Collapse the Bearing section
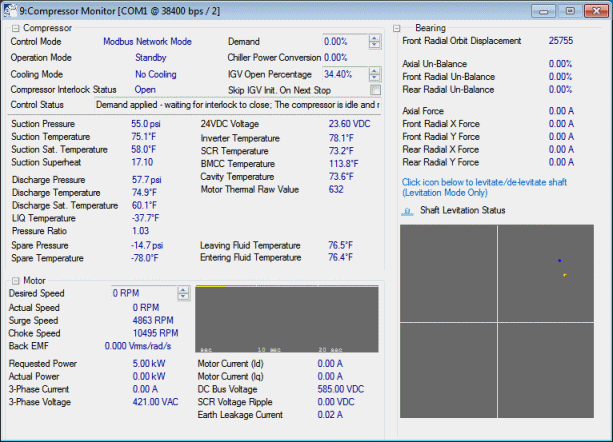The height and width of the screenshot is (442, 613). pyautogui.click(x=397, y=28)
